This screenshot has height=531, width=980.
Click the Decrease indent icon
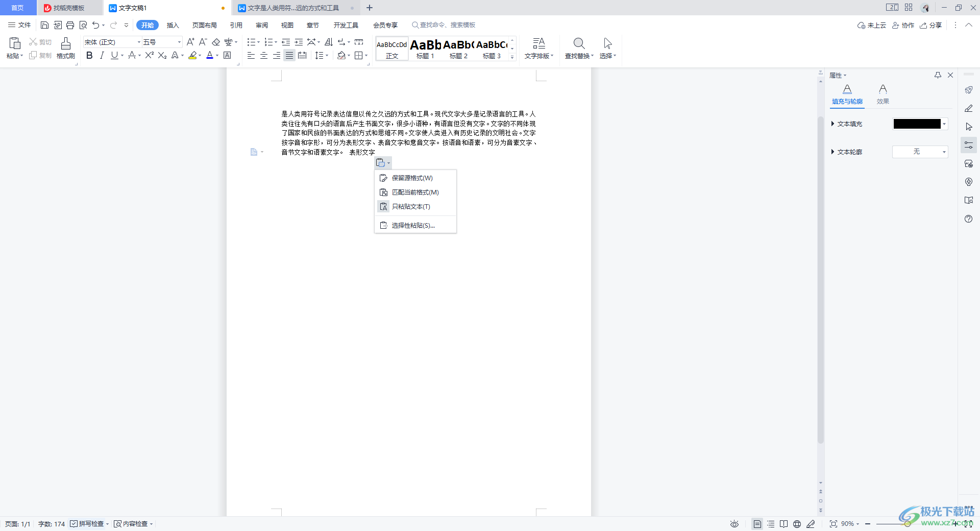(x=286, y=42)
